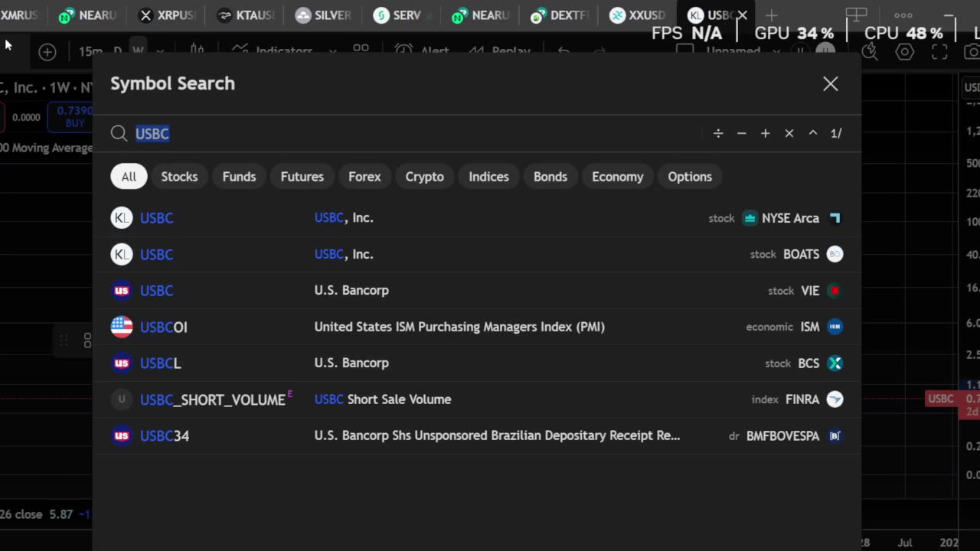The width and height of the screenshot is (980, 551).
Task: Switch to the Economy category
Action: 617,177
